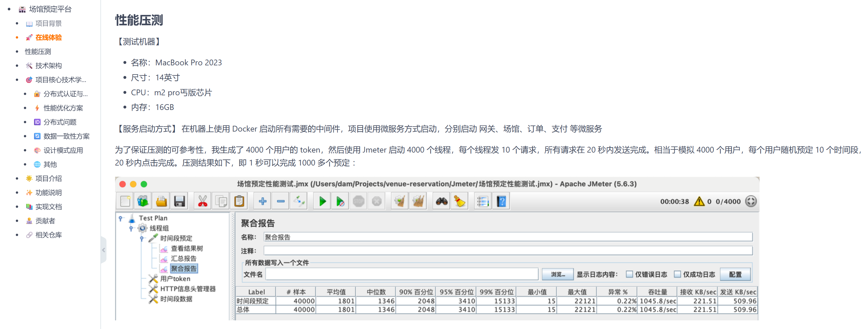Viewport: 868px width, 329px height.
Task: Select 汇总报告 in the test tree
Action: click(183, 258)
